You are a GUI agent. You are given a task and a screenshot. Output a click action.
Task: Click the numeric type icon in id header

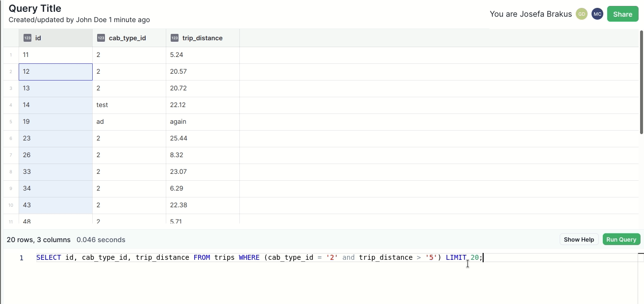click(27, 38)
